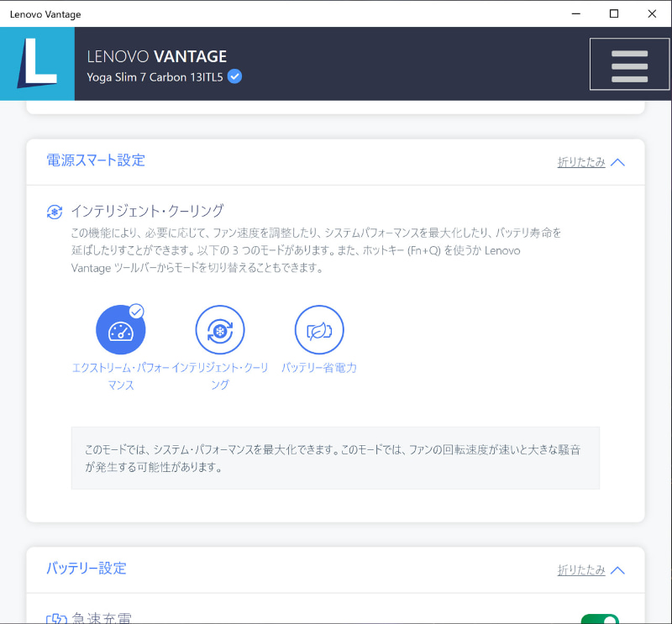672x624 pixels.
Task: Click the 折りたたみ link in 電源スマート設定
Action: [x=580, y=162]
